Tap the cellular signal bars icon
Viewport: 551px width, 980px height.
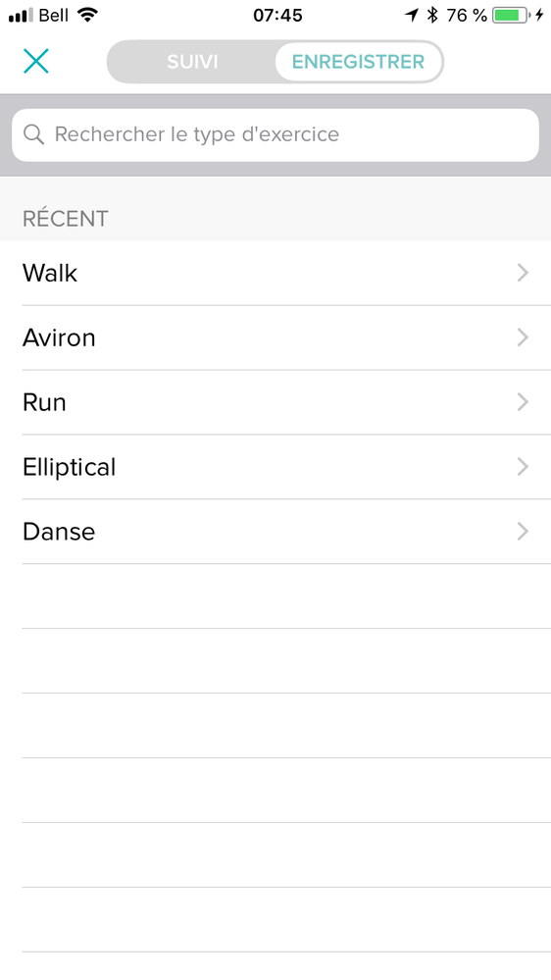click(x=21, y=16)
